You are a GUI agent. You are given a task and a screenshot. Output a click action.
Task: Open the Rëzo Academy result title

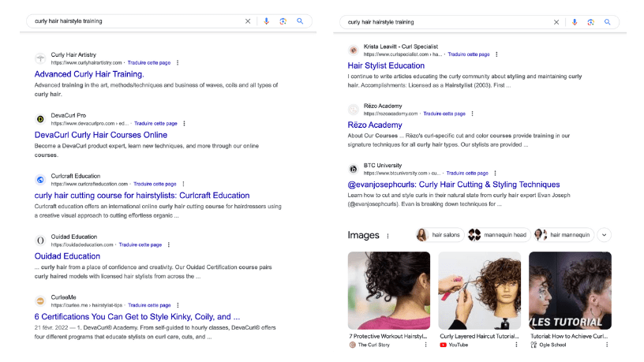375,125
